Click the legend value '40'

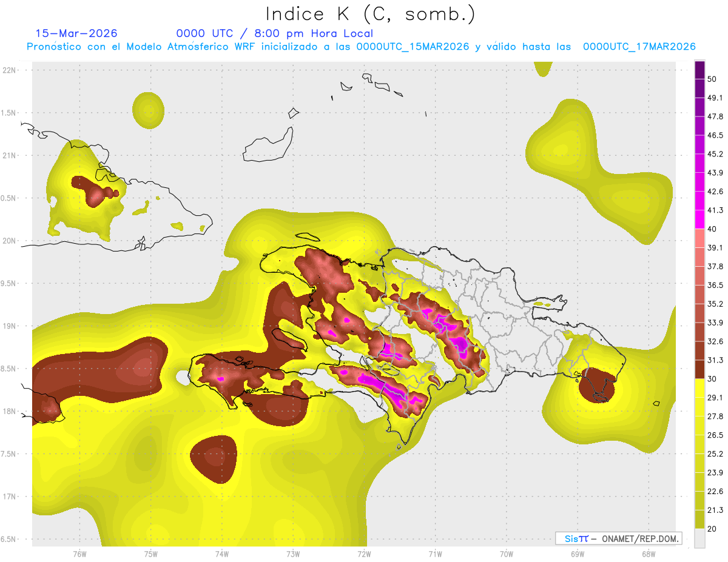713,229
